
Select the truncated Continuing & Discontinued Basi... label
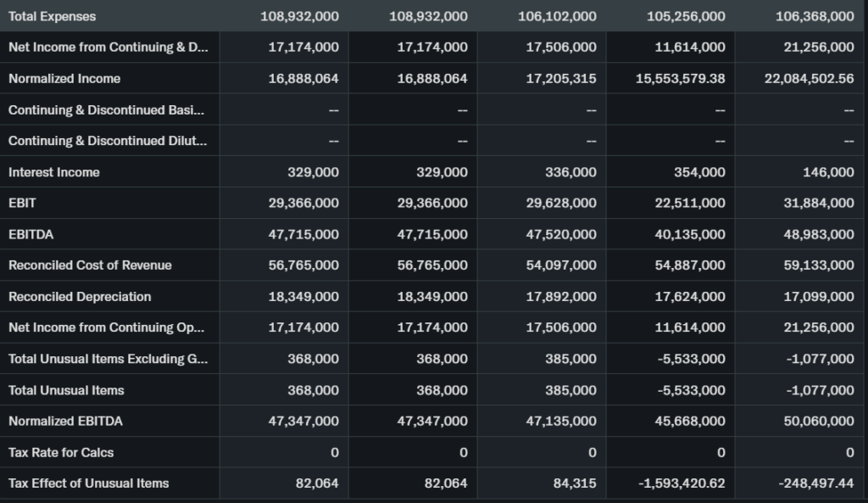pyautogui.click(x=106, y=109)
